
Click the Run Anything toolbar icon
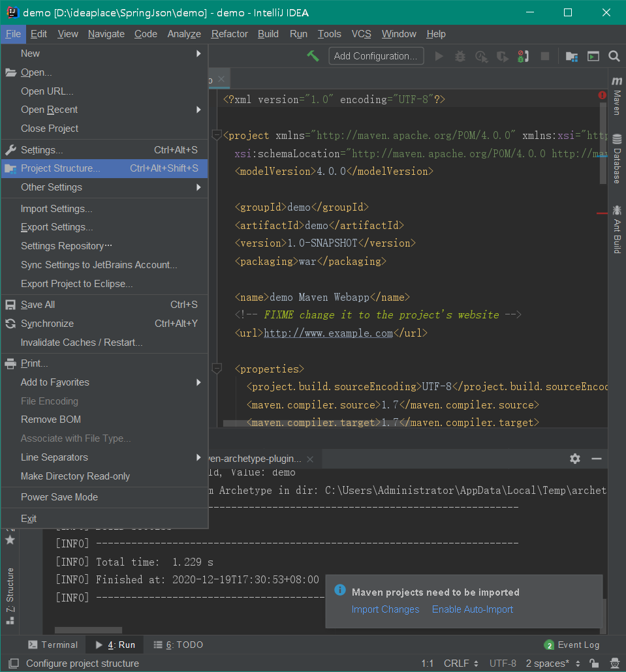(593, 56)
